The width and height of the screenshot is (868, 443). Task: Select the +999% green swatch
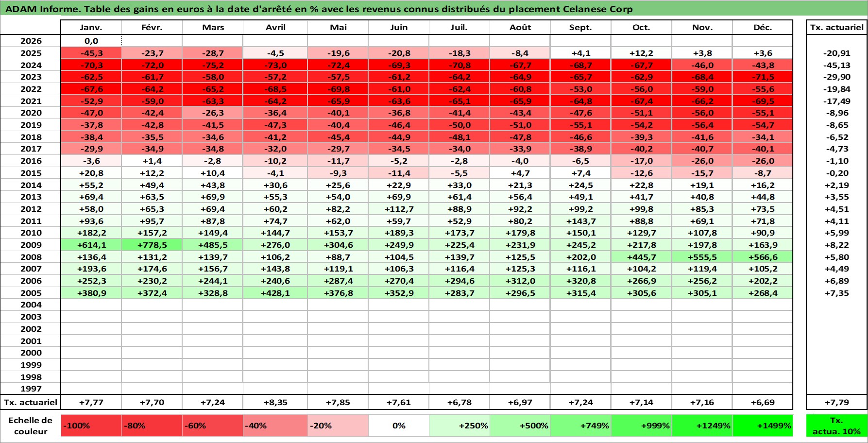(x=642, y=426)
